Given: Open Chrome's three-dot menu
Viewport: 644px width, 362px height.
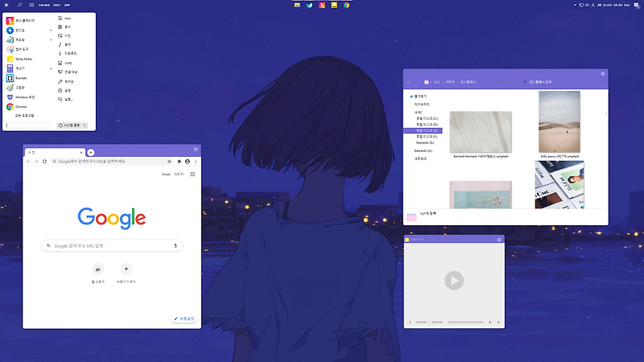Looking at the screenshot, I should coord(196,162).
